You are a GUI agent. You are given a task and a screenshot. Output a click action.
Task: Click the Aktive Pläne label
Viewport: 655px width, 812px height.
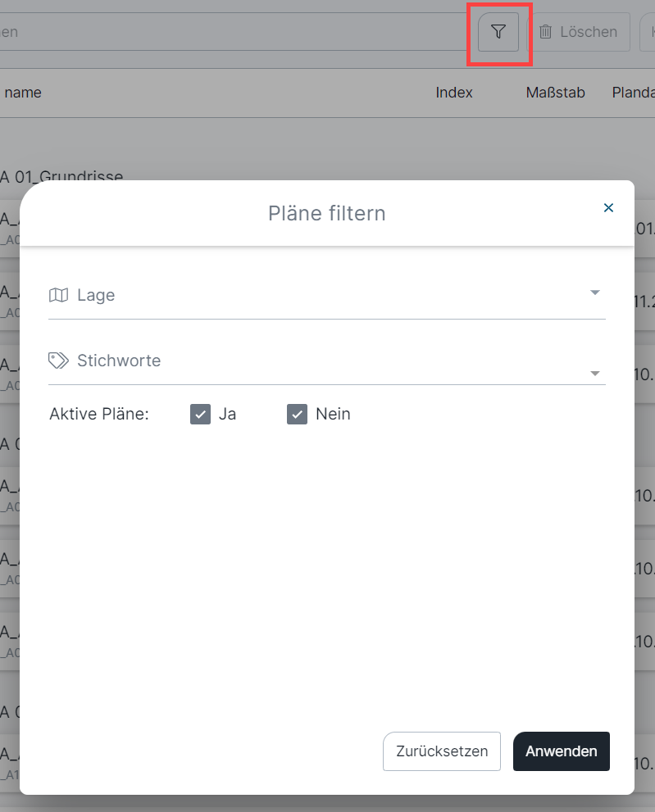[99, 415]
